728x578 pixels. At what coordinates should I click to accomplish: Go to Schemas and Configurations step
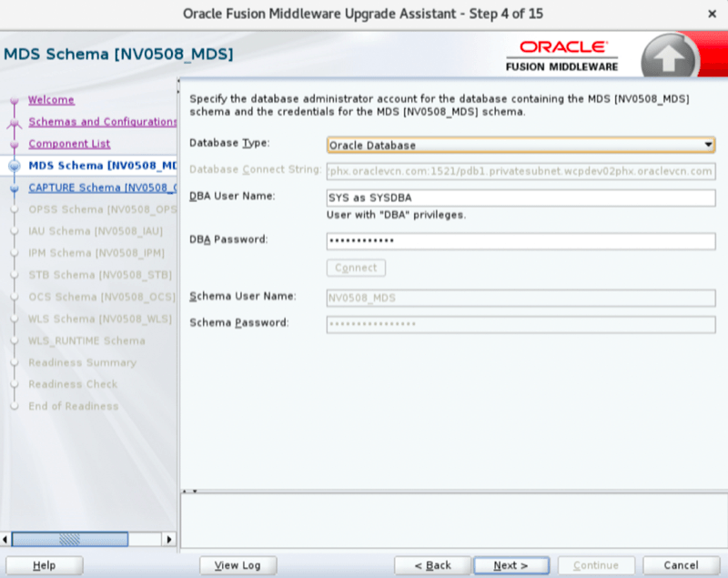click(102, 122)
